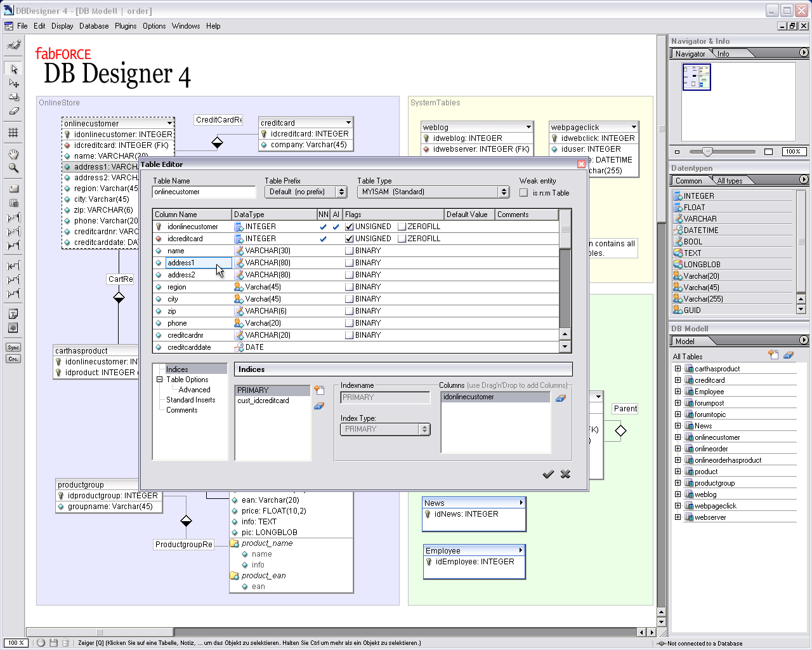Expand the onlineorder table in DB Modell
Screen dimensions: 812x650
click(678, 448)
